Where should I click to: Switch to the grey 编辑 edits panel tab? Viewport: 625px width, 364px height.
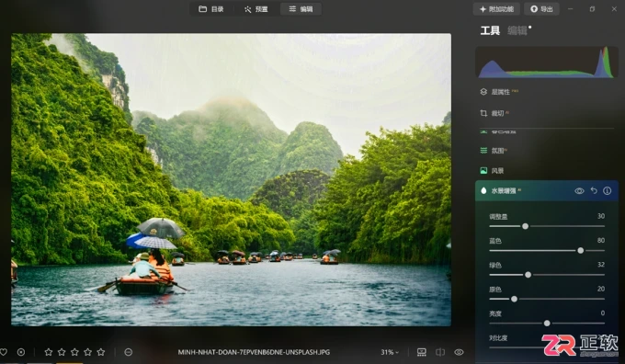click(517, 30)
